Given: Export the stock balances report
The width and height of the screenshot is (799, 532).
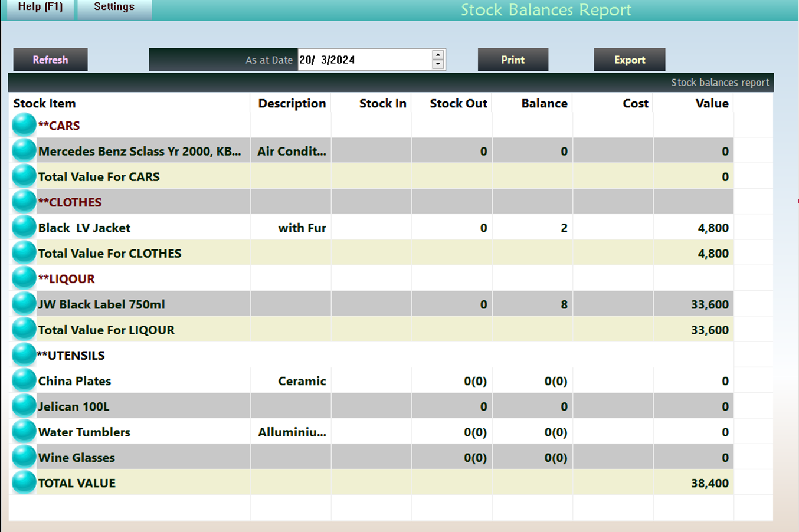Looking at the screenshot, I should tap(629, 60).
